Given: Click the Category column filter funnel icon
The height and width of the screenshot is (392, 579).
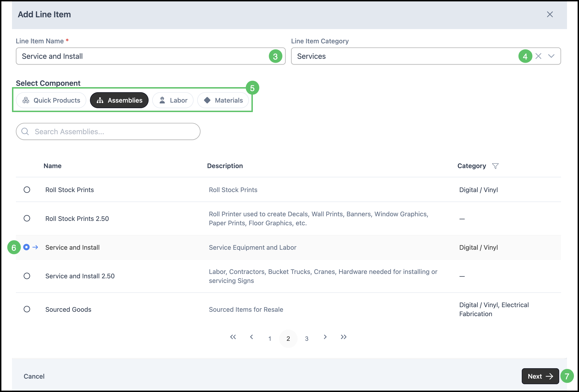Looking at the screenshot, I should click(495, 166).
